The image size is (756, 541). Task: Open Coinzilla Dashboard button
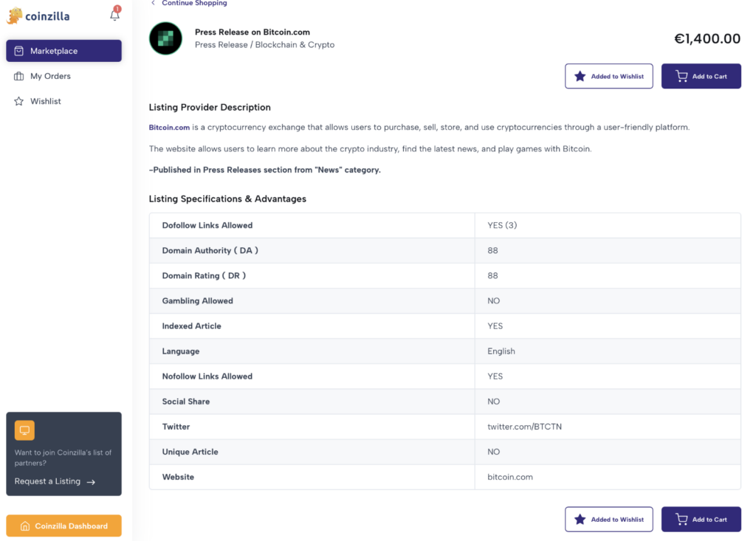[x=63, y=526]
